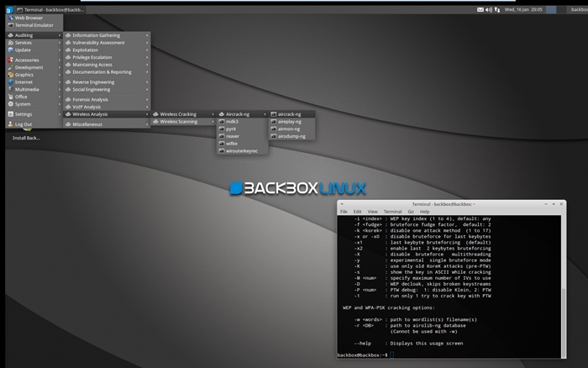The image size is (588, 368).
Task: Open the Development category
Action: click(x=34, y=67)
